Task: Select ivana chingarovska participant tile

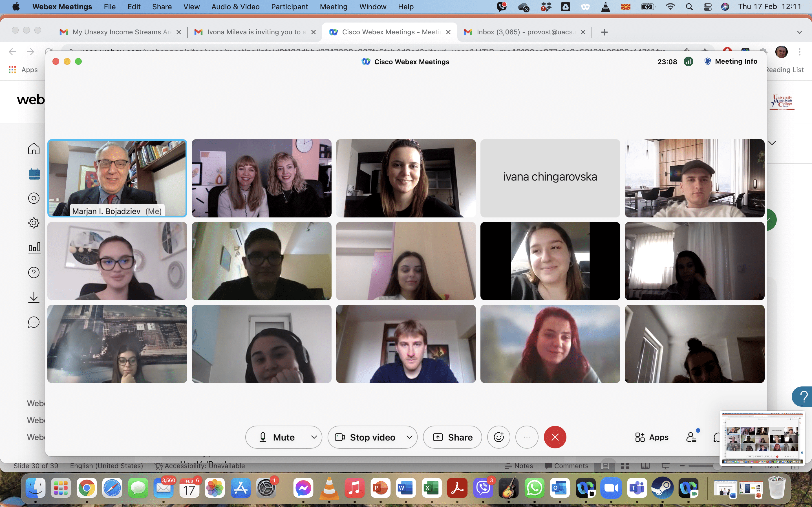Action: pyautogui.click(x=550, y=178)
